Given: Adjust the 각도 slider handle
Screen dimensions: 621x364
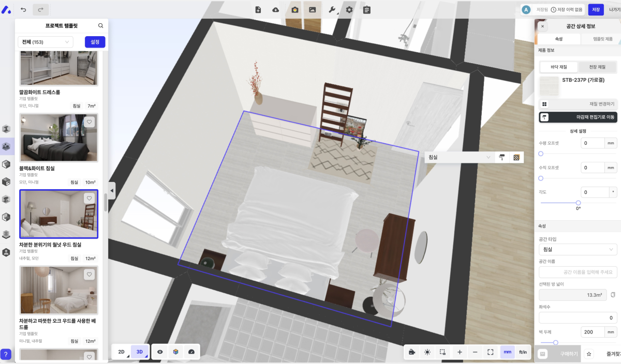Looking at the screenshot, I should 578,203.
